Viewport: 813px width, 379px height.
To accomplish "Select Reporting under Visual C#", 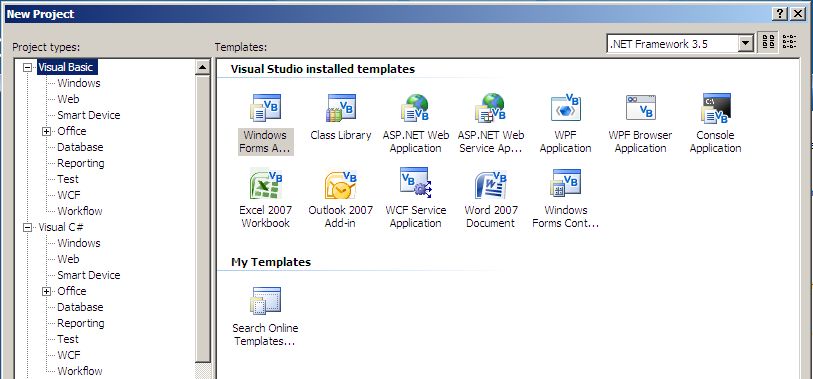I will pyautogui.click(x=81, y=323).
